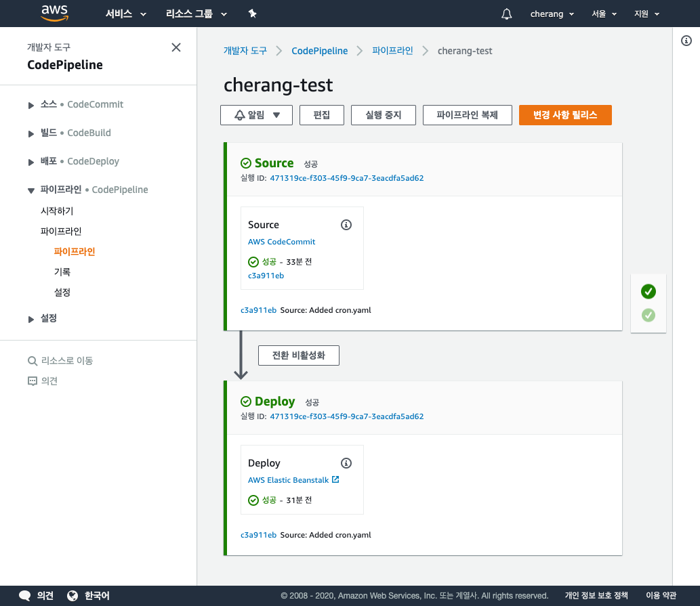Collapse the 파이프라인 CodePipeline section

[30, 191]
